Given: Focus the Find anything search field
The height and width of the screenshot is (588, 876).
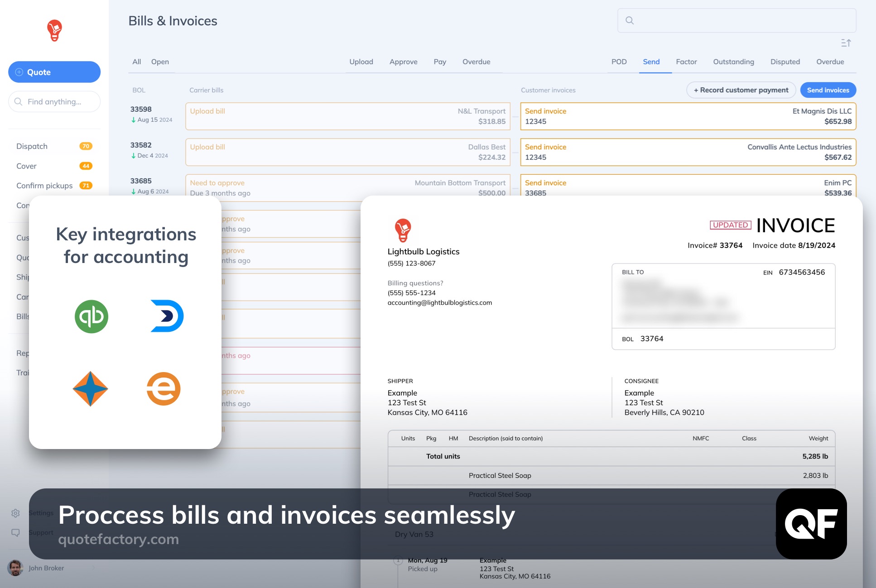Looking at the screenshot, I should coord(54,101).
